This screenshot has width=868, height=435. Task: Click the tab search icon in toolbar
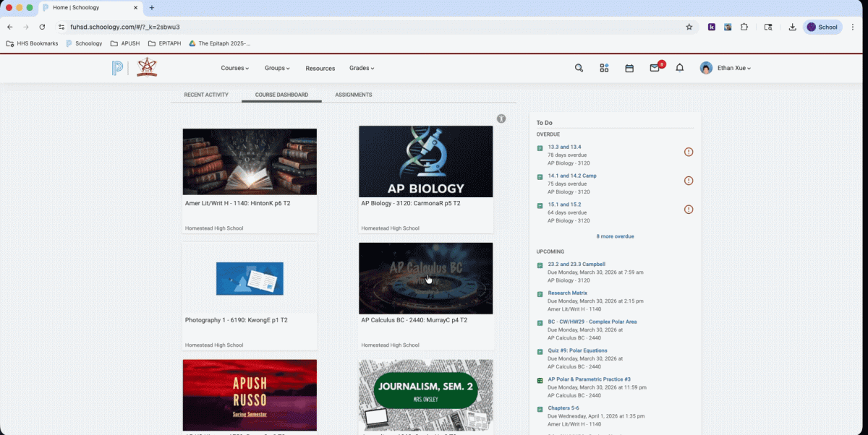pos(768,27)
